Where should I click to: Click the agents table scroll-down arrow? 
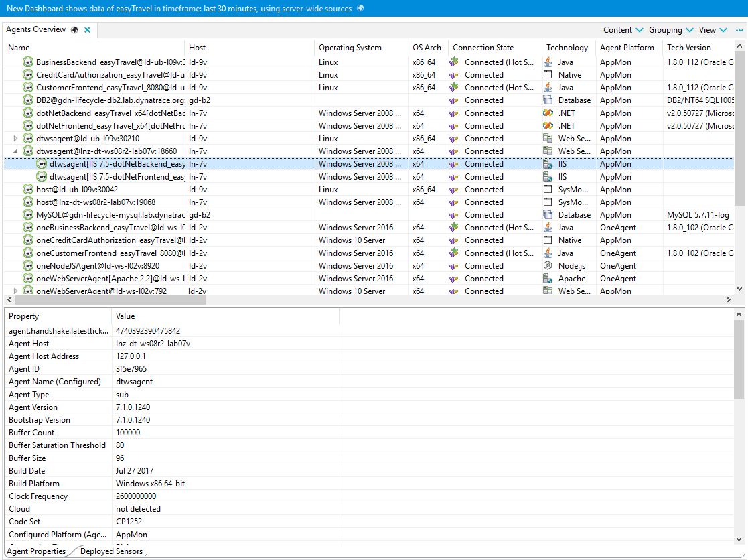coord(739,289)
